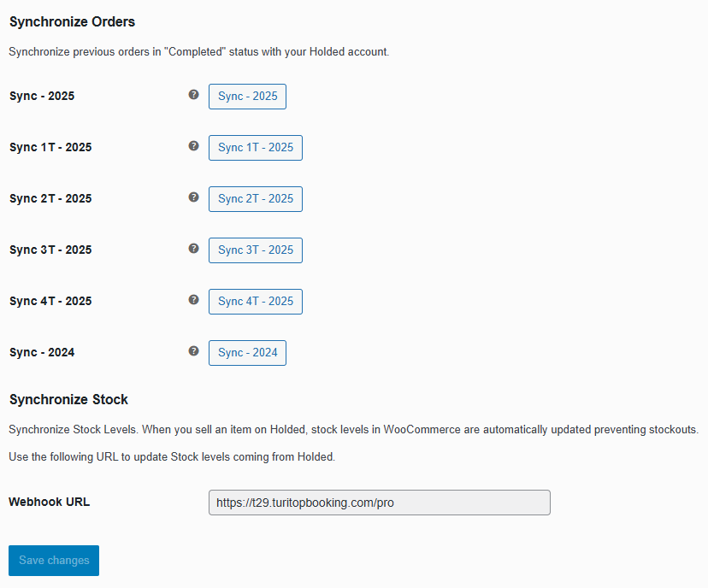Click the bold Sync 1T - 2025 row label
This screenshot has height=588, width=708.
pyautogui.click(x=50, y=147)
